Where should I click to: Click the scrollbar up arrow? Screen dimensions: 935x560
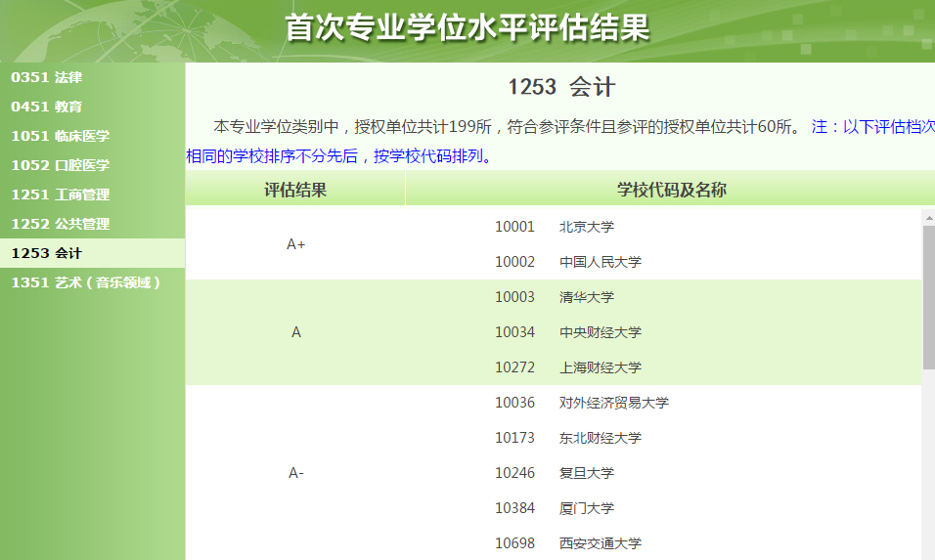[x=928, y=218]
